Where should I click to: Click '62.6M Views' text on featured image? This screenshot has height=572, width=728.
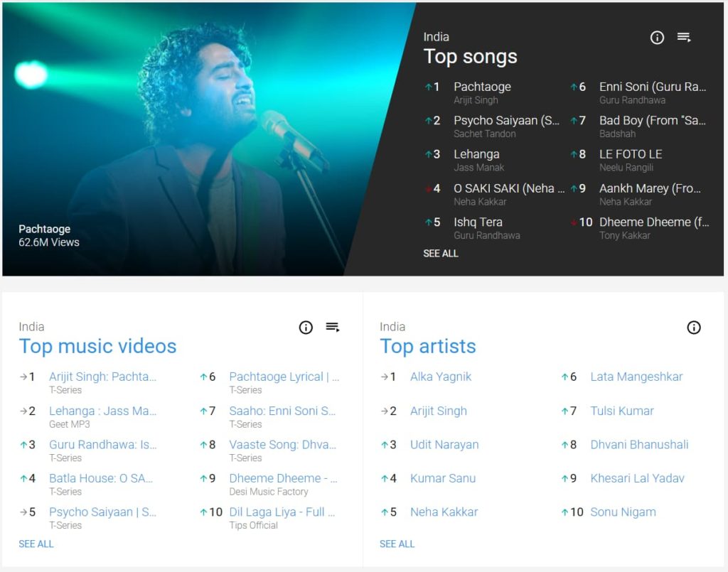pyautogui.click(x=49, y=242)
